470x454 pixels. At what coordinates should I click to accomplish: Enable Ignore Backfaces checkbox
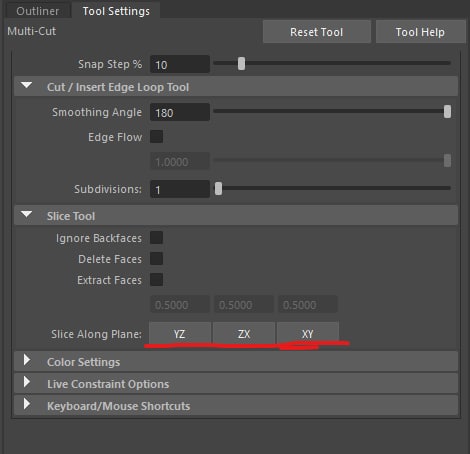point(156,238)
